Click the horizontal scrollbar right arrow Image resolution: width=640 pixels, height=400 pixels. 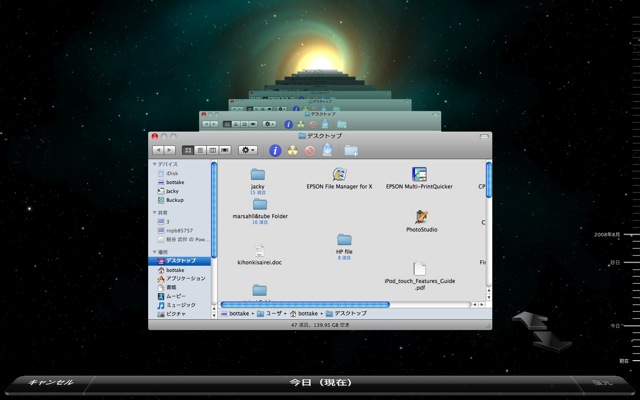[x=482, y=304]
